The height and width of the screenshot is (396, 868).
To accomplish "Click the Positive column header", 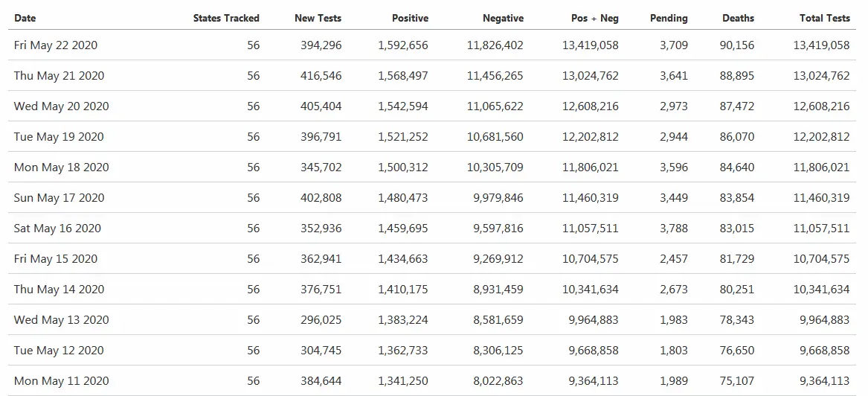I will (x=411, y=18).
